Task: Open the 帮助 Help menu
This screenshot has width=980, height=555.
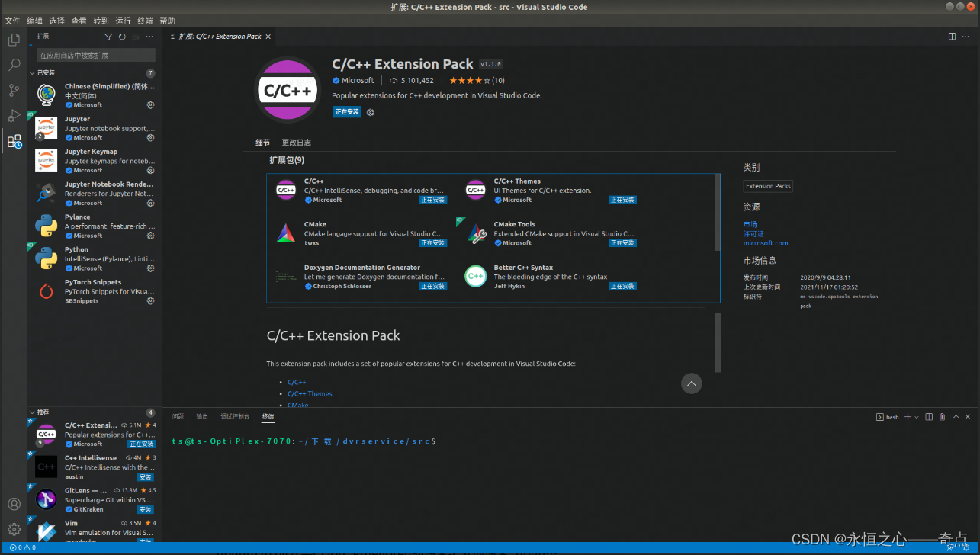Action: point(167,21)
